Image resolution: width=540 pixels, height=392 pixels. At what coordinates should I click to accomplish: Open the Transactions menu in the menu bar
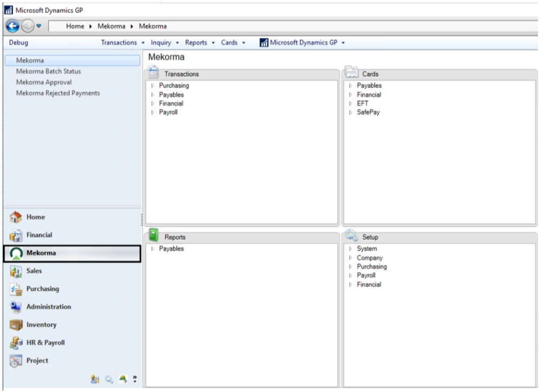[x=123, y=43]
